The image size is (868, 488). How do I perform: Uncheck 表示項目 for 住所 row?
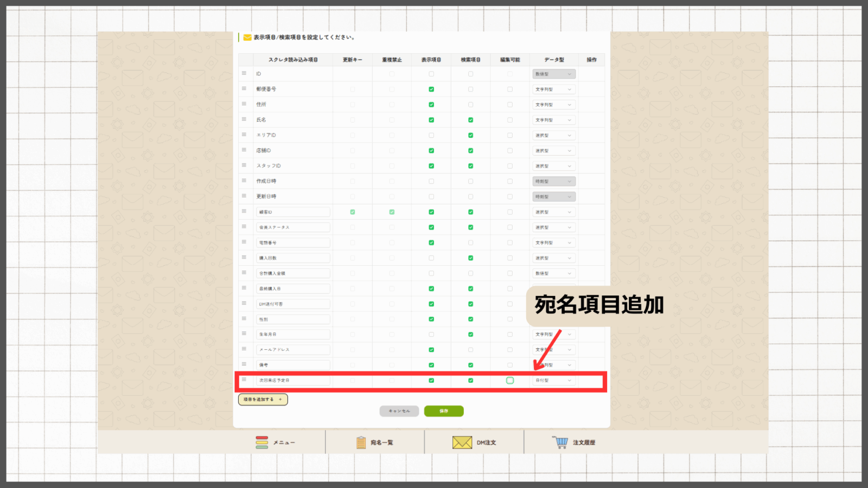(x=431, y=105)
